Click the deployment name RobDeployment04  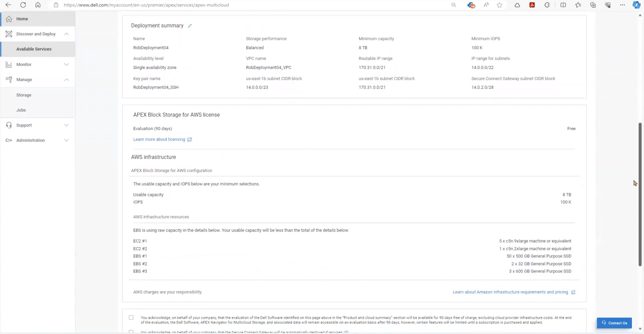[x=151, y=48]
